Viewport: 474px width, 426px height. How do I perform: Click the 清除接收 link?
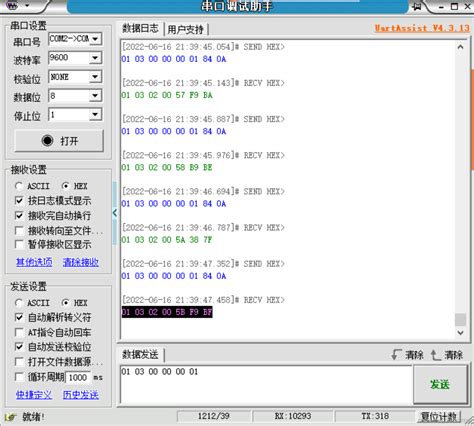click(x=81, y=262)
